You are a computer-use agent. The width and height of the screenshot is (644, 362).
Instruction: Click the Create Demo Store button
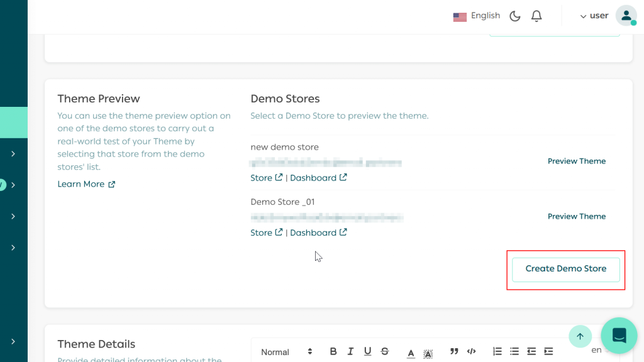pyautogui.click(x=565, y=269)
